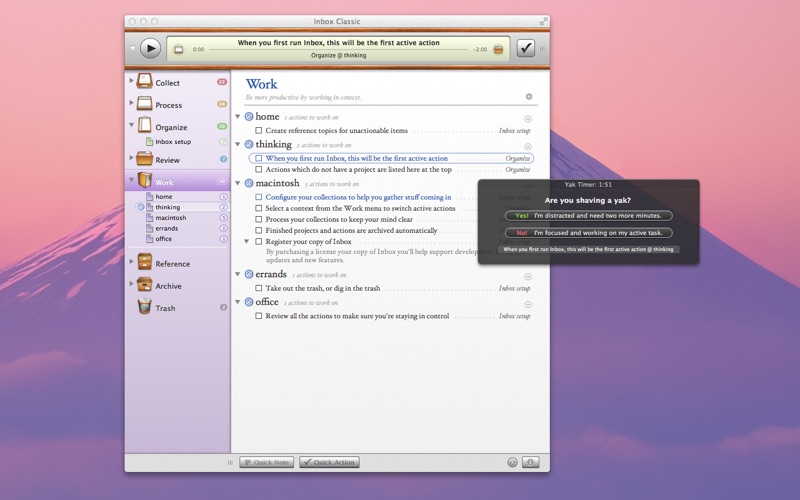Open the Trash can icon

pos(144,306)
